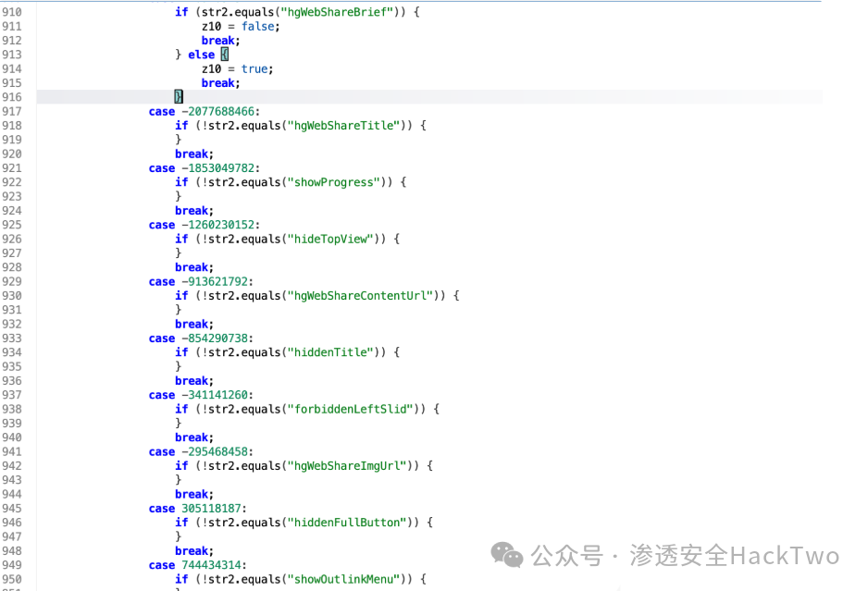Click line number 929 in gutter
Screen dimensions: 868x591
[x=12, y=282]
